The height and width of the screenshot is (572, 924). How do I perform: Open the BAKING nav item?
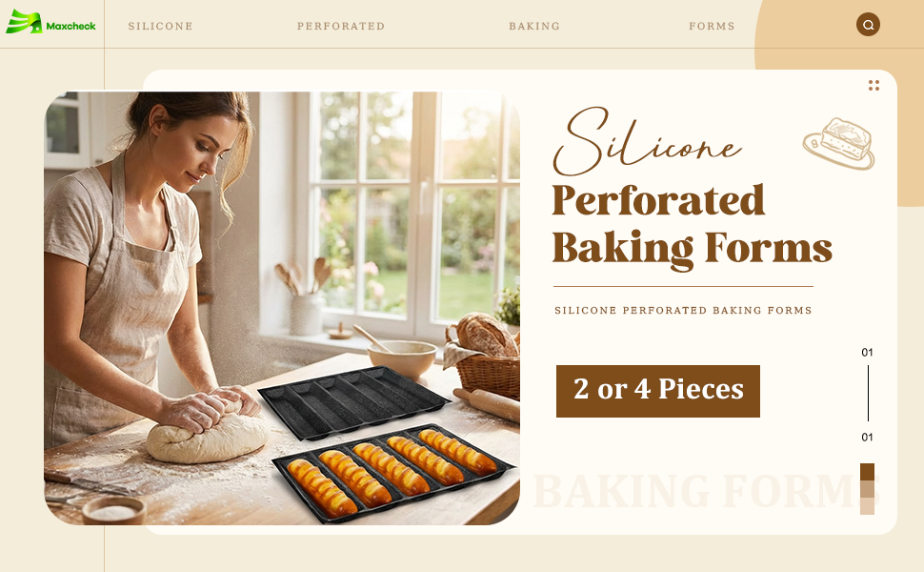click(534, 26)
